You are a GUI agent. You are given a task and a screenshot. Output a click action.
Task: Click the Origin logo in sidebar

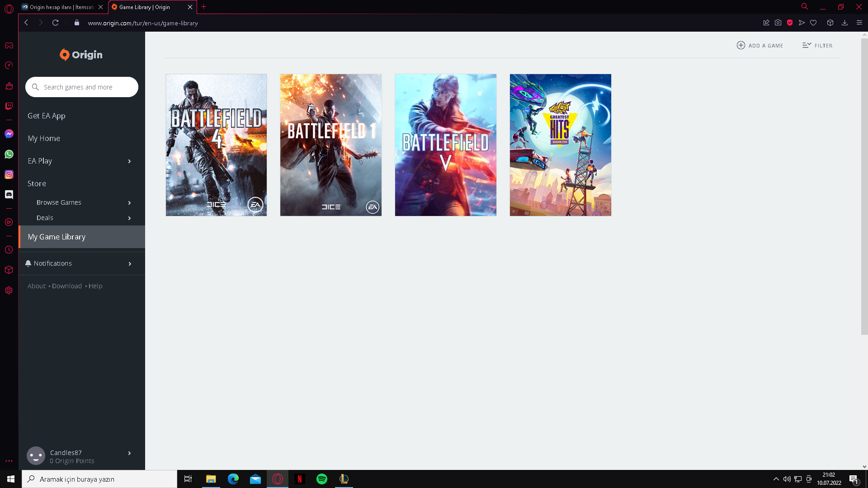pos(81,55)
